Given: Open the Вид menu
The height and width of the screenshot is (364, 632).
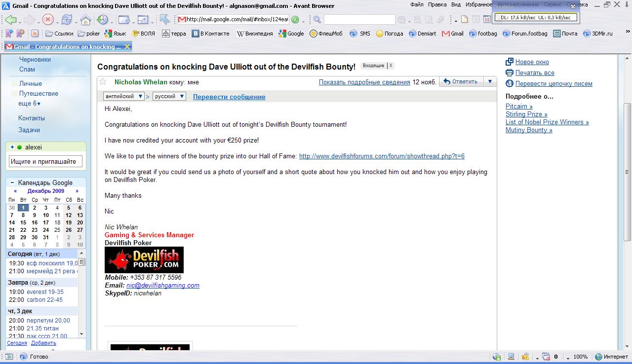Looking at the screenshot, I should tap(456, 5).
